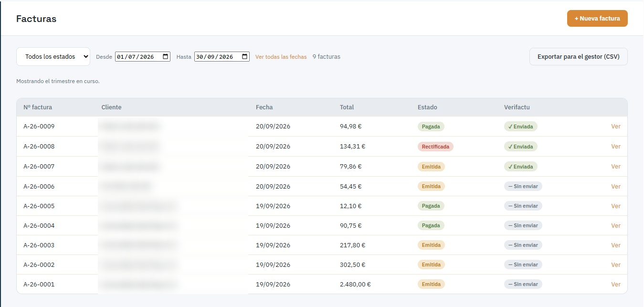Click Enviada Verifactu badge for A-26-0008
Screen dimensions: 644x307
point(521,147)
